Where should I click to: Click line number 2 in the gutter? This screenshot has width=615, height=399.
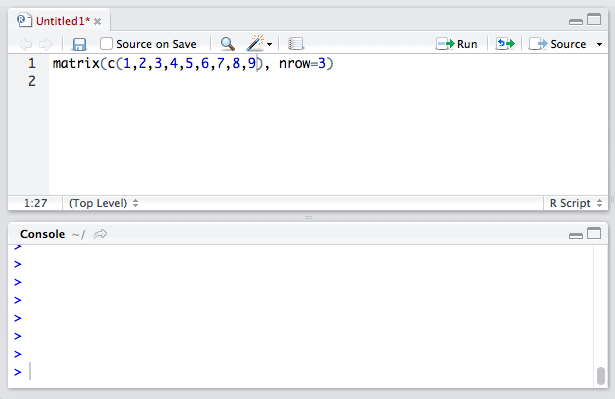32,81
